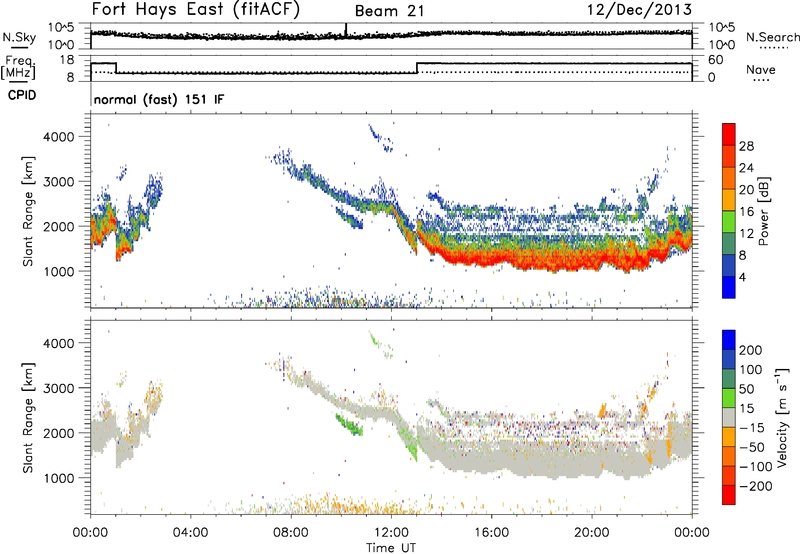This screenshot has height=554, width=800.
Task: Click the '-100' velocity color bar label
Action: (x=757, y=467)
